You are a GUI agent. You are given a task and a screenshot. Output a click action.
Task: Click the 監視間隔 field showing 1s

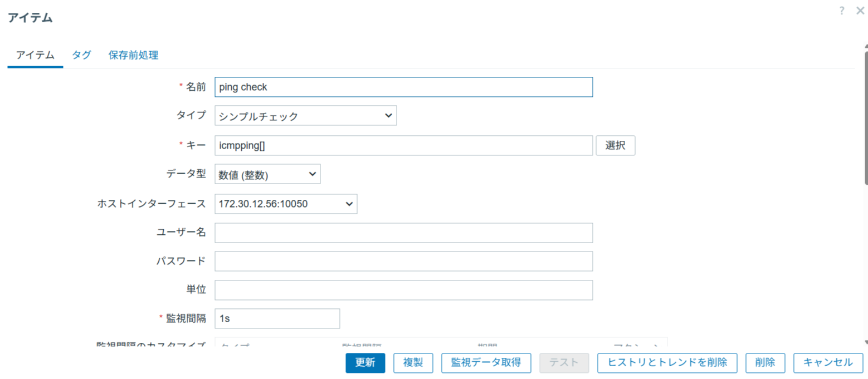tap(277, 318)
